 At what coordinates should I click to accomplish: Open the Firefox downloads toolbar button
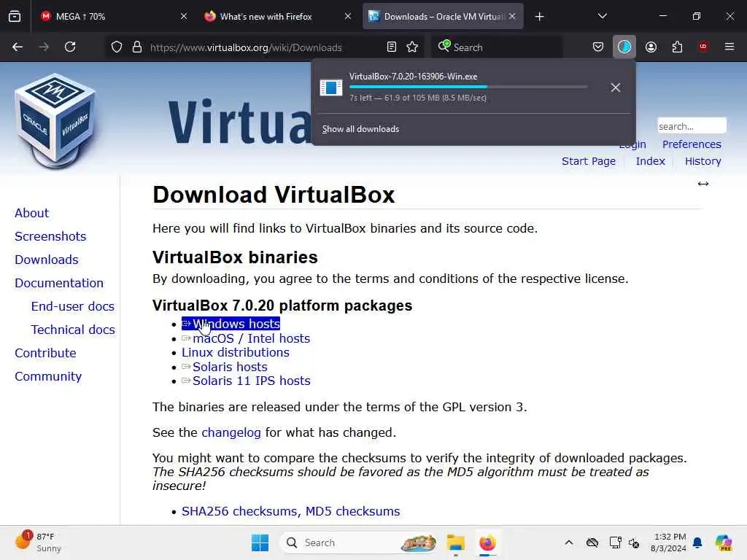click(x=624, y=47)
